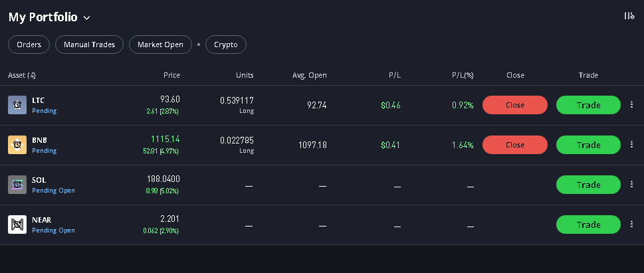Expand the My Portfolio dropdown
Viewport: 644px width, 273px height.
click(87, 18)
